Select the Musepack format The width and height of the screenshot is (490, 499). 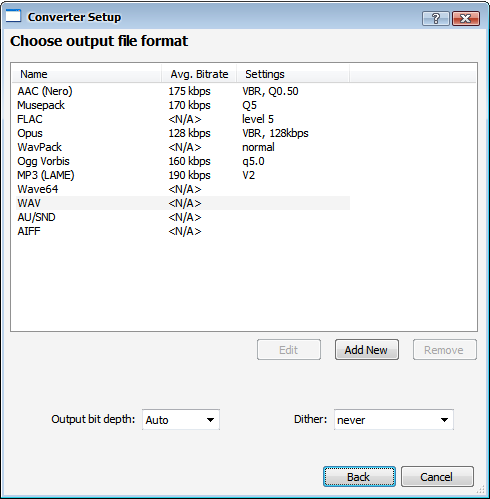click(183, 105)
